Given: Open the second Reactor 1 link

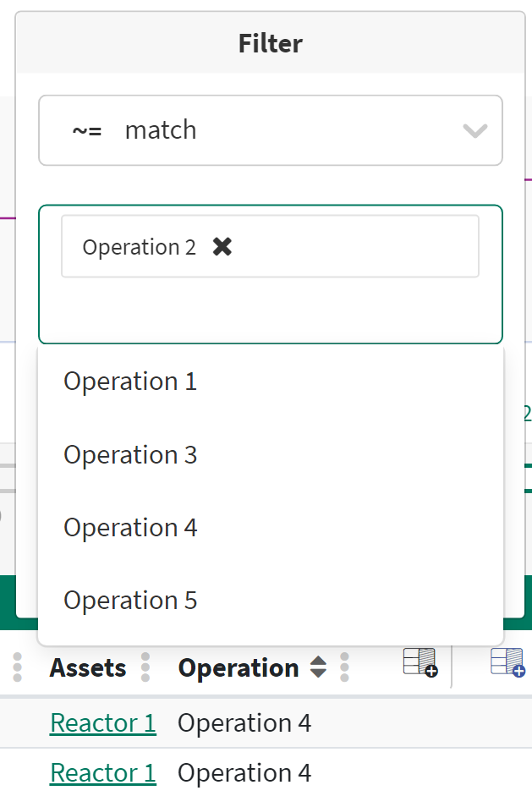Looking at the screenshot, I should click(x=103, y=773).
